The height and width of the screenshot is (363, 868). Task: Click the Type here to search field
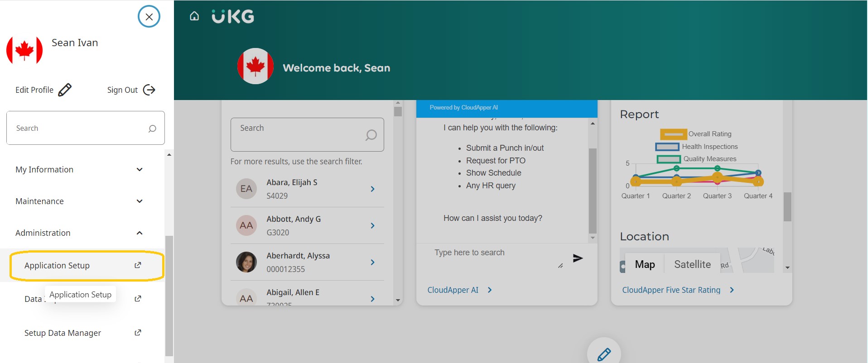click(x=494, y=253)
